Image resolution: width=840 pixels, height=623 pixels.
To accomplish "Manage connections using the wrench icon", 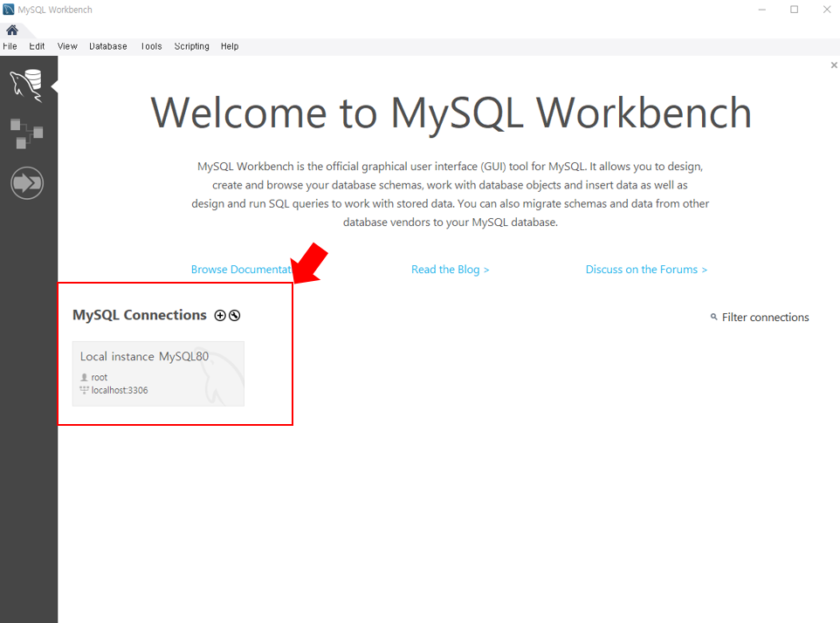I will point(235,315).
